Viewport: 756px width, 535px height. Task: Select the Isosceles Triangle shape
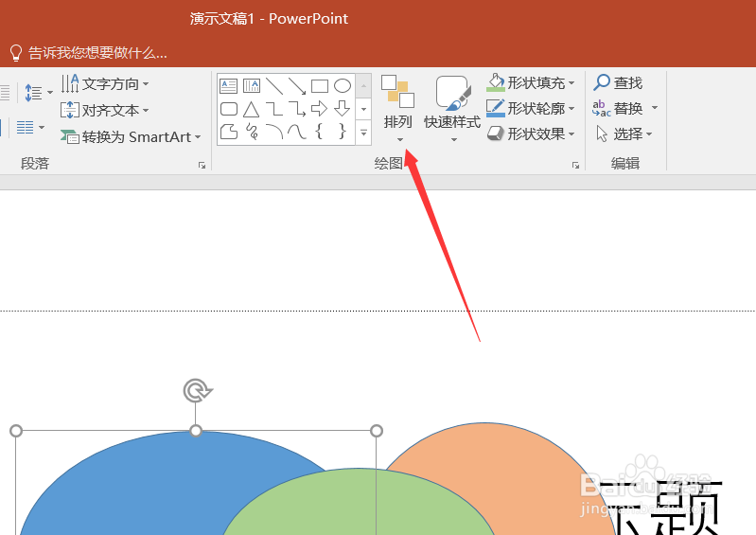(x=251, y=109)
